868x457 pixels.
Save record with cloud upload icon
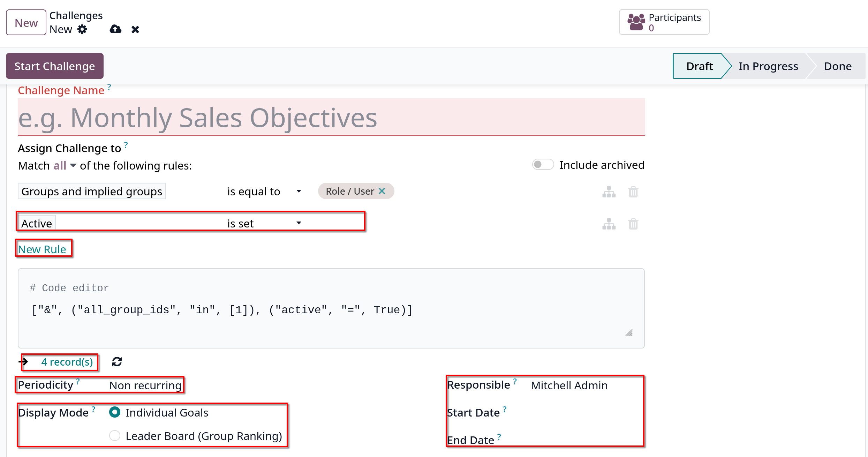(x=115, y=29)
